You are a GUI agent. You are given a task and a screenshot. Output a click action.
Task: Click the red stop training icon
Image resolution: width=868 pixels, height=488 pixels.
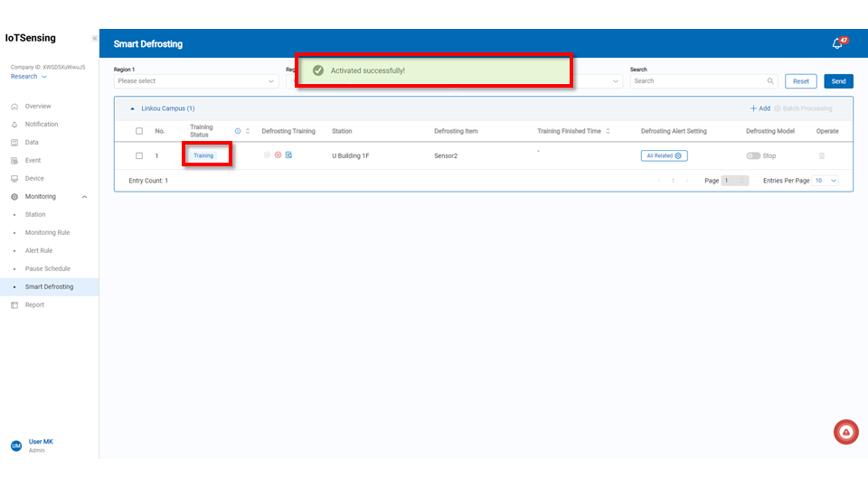coord(278,155)
